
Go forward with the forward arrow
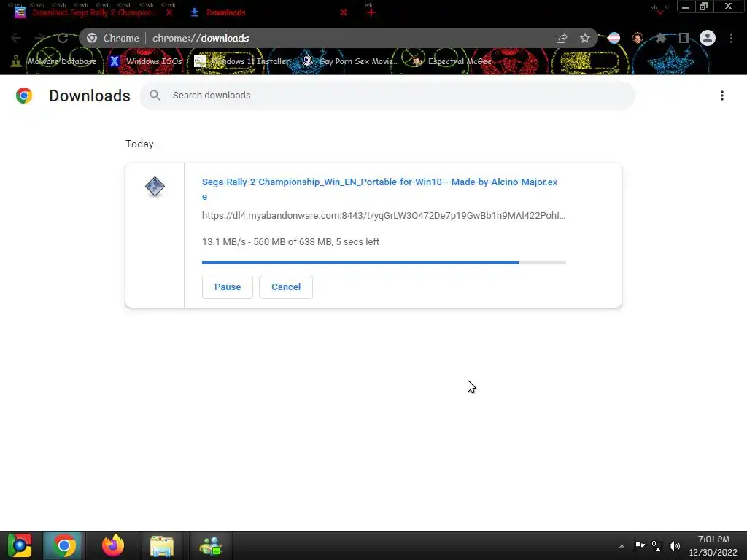pos(39,38)
